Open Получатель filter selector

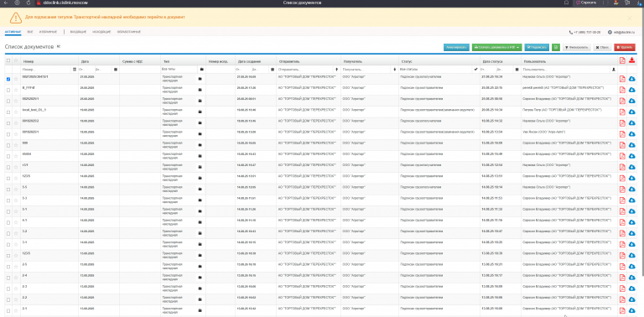[x=395, y=70]
